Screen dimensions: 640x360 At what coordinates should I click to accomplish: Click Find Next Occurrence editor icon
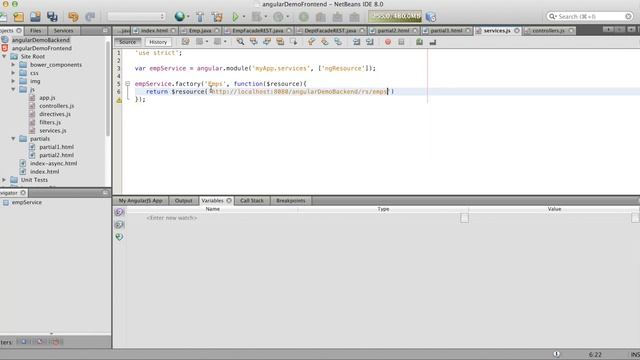267,42
